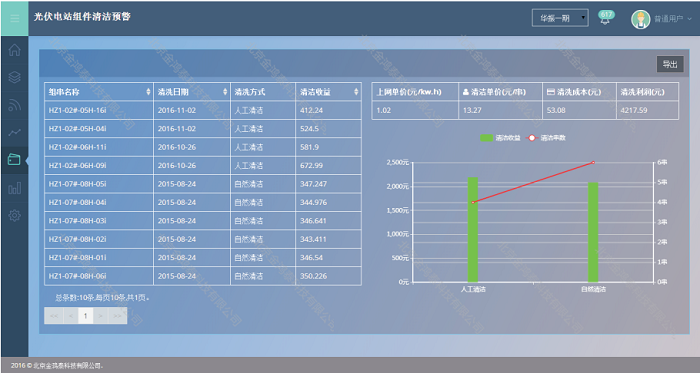
Task: Open the home icon in sidebar
Action: (14, 50)
